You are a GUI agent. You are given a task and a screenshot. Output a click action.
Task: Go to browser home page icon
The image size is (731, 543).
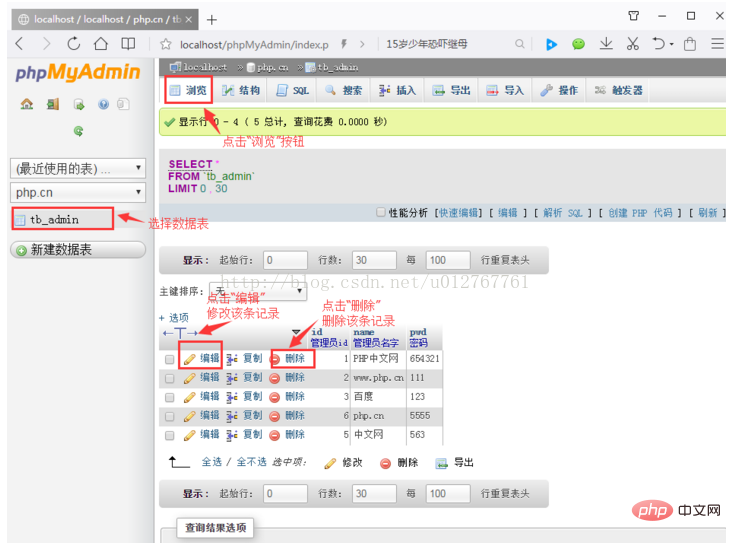coord(101,44)
